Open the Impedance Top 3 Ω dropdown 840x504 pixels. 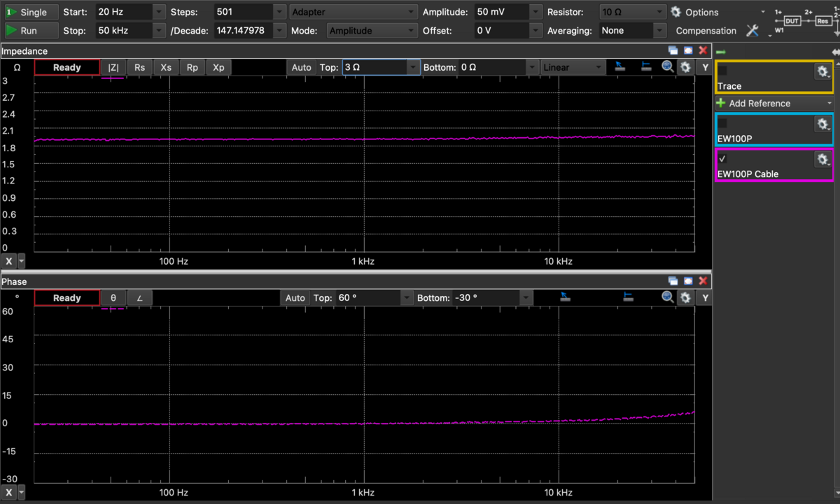[x=413, y=67]
